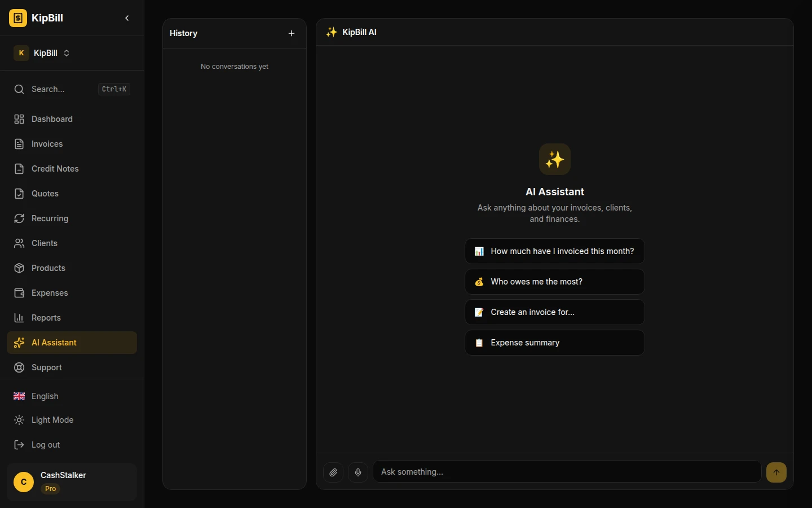Collapse the sidebar with chevron arrow
This screenshot has height=508, width=812.
click(127, 18)
